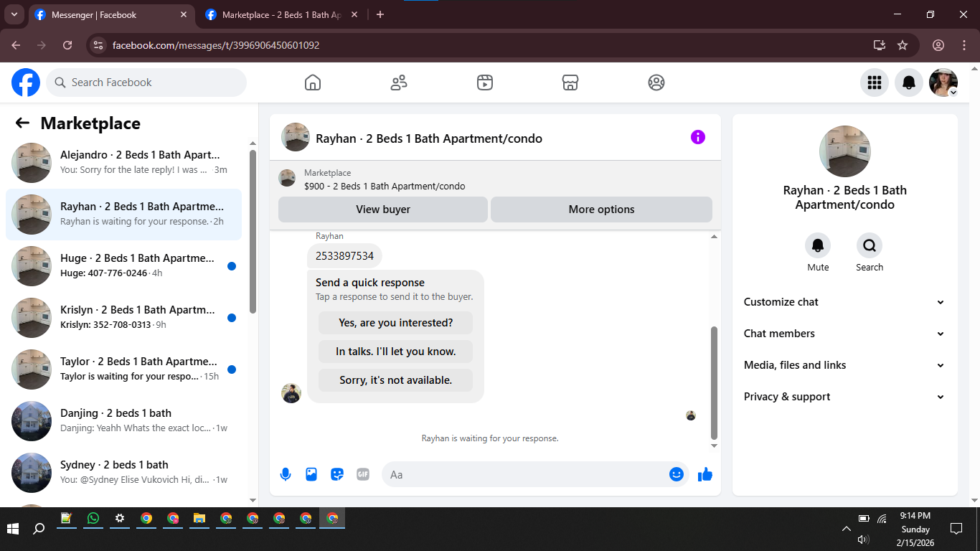This screenshot has height=551, width=980.
Task: Open Huge conversation
Action: coord(123,266)
